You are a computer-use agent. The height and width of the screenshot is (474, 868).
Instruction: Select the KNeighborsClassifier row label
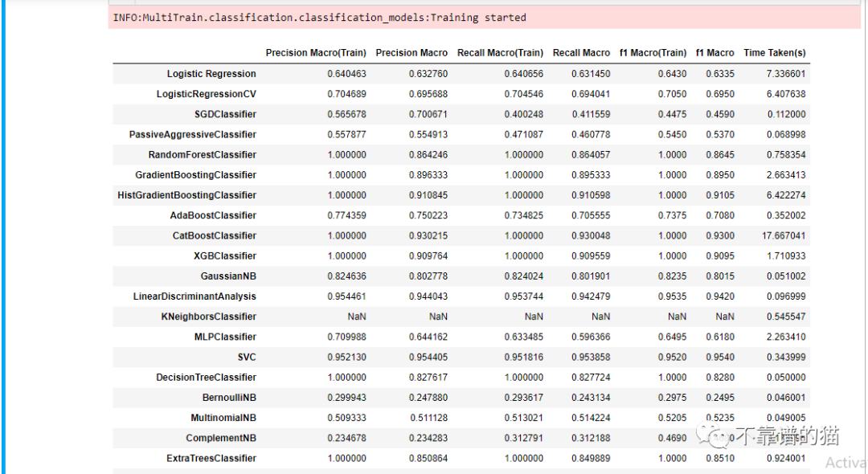[x=209, y=317]
